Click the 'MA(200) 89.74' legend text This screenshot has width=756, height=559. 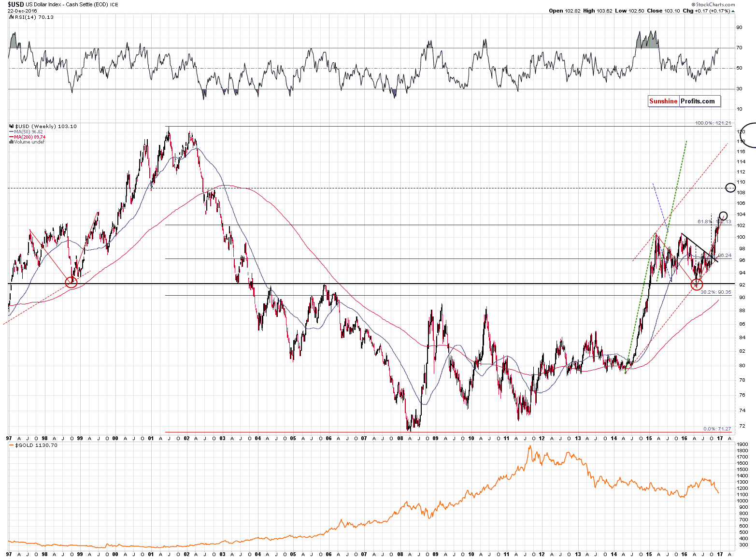pyautogui.click(x=30, y=137)
